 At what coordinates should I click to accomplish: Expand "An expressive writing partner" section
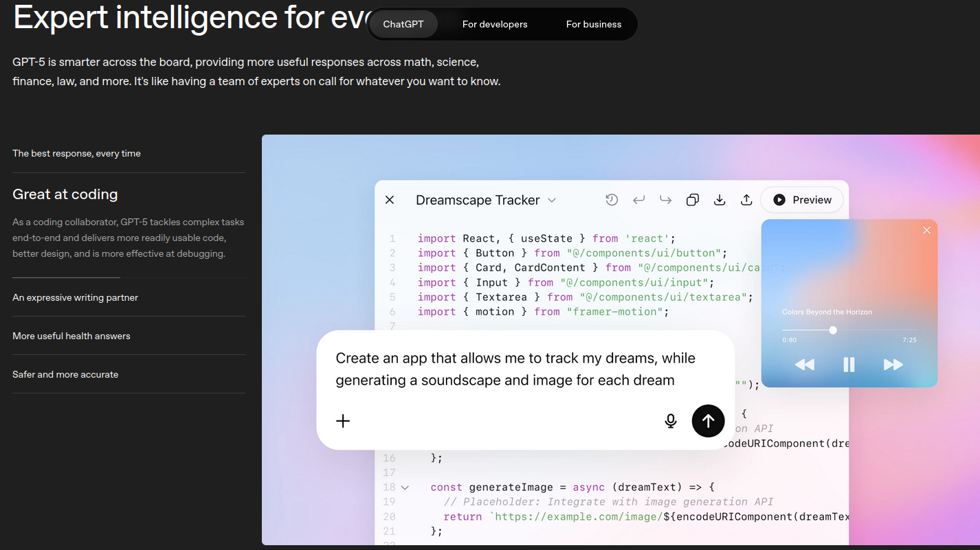75,297
